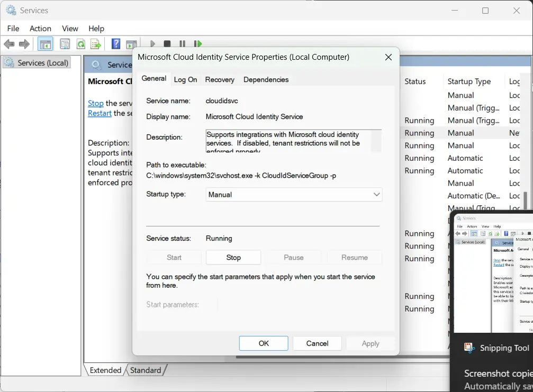Screen dimensions: 533x392
Task: Click the Pause Service toolbar icon
Action: click(182, 43)
